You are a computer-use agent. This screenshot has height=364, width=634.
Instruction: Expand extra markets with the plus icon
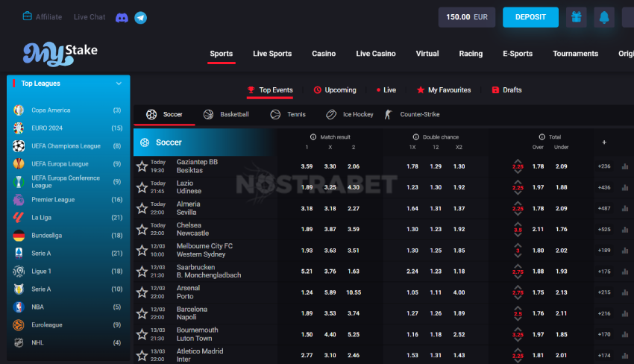(x=604, y=142)
